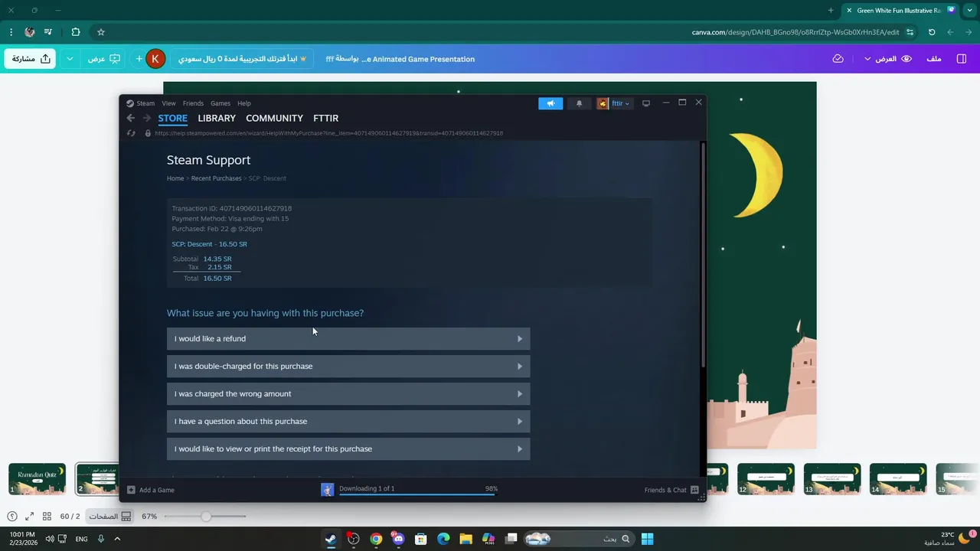Open the View menu in Steam
The height and width of the screenshot is (551, 980).
pyautogui.click(x=168, y=103)
